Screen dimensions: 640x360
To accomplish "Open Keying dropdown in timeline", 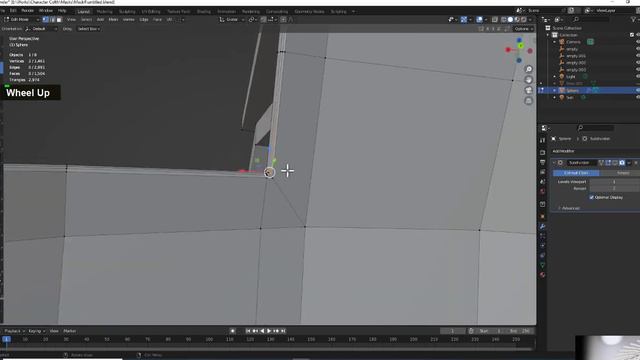I will tap(36, 331).
